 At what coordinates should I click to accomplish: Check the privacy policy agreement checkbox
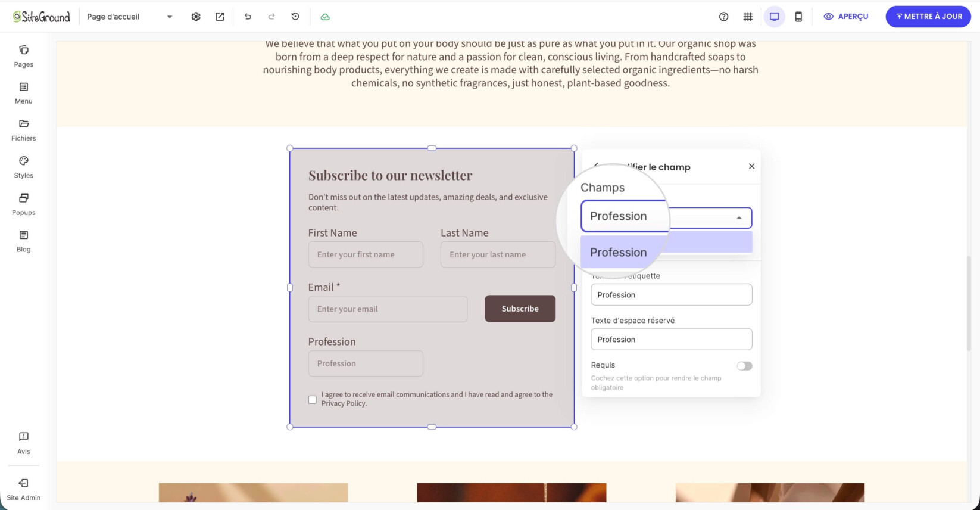(313, 399)
